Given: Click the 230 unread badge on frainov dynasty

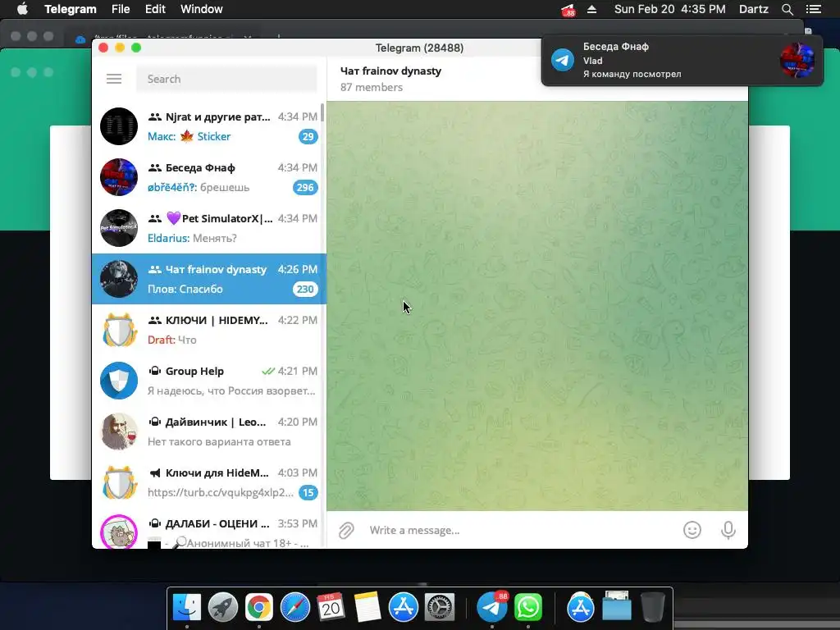Looking at the screenshot, I should (305, 290).
